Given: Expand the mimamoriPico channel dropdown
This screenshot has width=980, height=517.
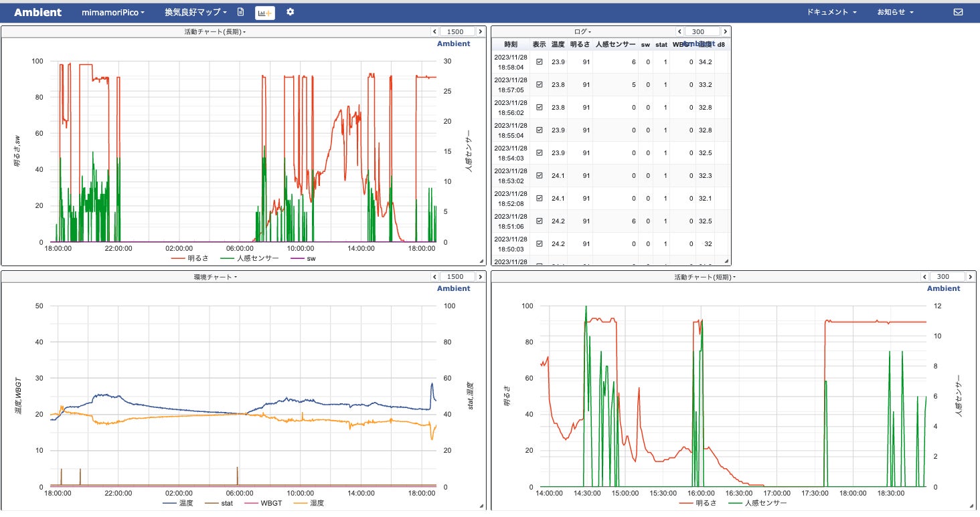Looking at the screenshot, I should click(x=113, y=12).
